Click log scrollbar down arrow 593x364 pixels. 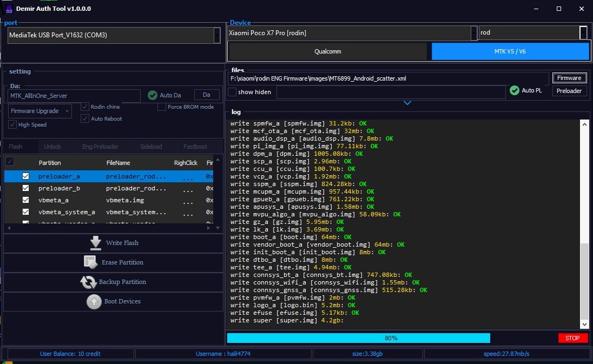(584, 325)
